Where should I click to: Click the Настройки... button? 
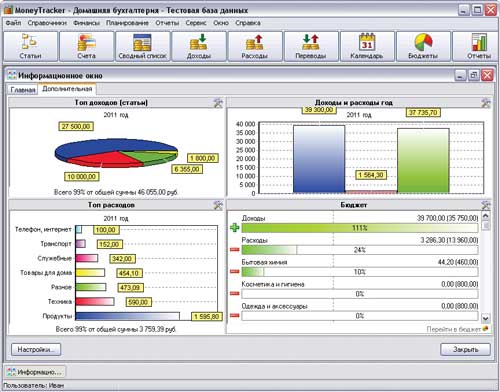click(x=36, y=349)
